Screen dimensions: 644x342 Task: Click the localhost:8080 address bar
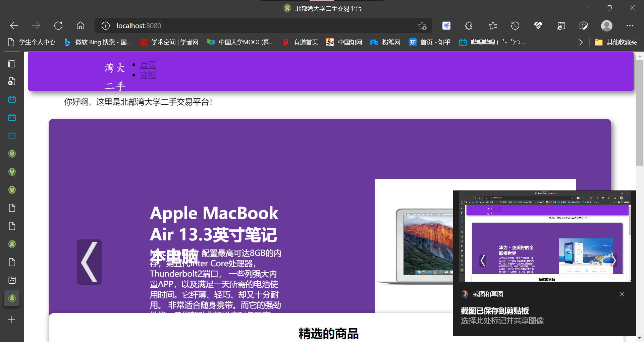tap(263, 25)
